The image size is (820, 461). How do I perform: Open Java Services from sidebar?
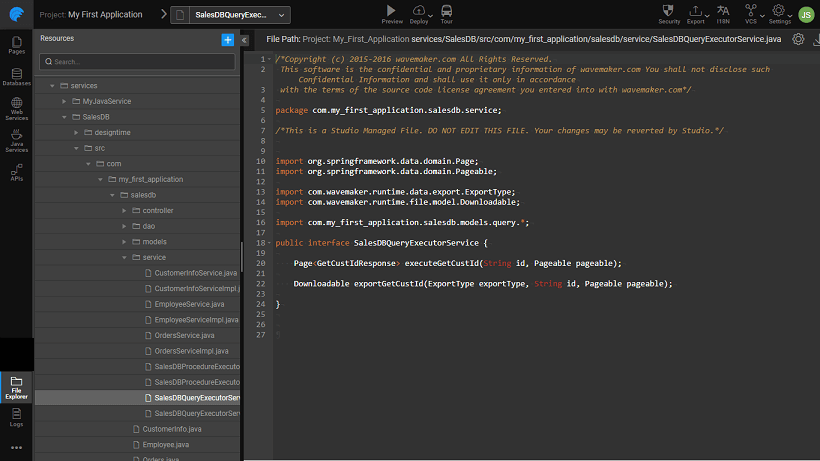click(16, 141)
